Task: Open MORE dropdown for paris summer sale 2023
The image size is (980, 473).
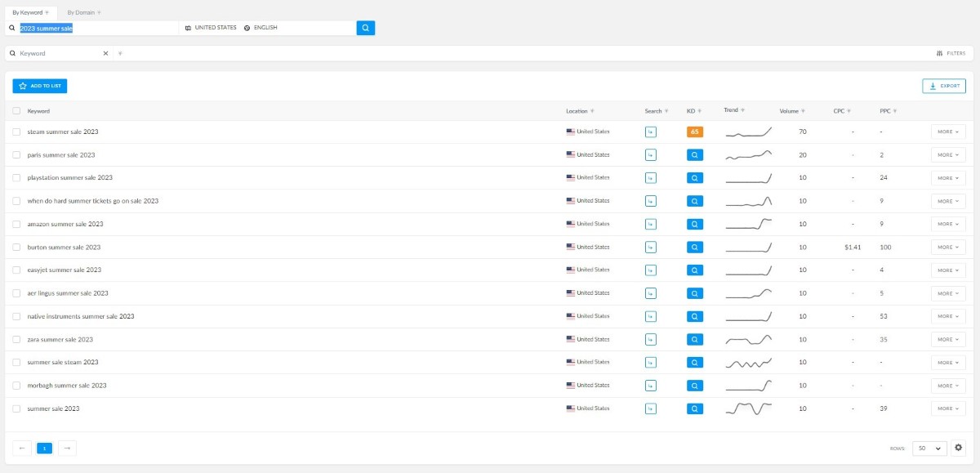Action: [948, 154]
